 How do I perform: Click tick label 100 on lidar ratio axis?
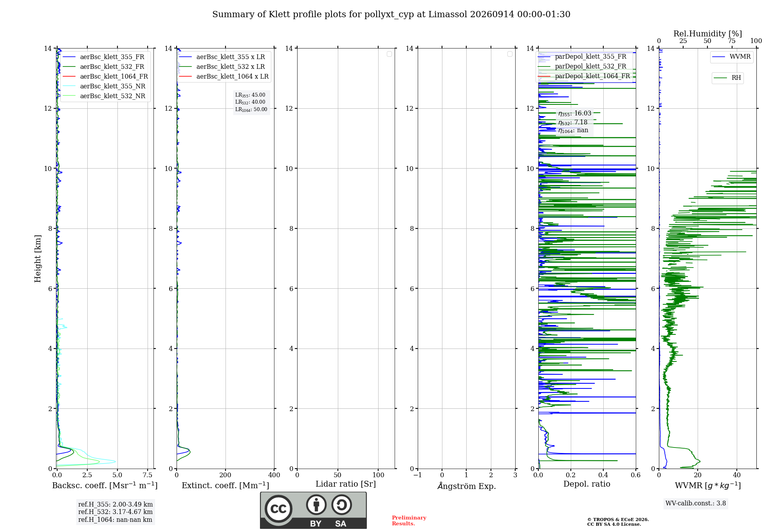pos(378,475)
